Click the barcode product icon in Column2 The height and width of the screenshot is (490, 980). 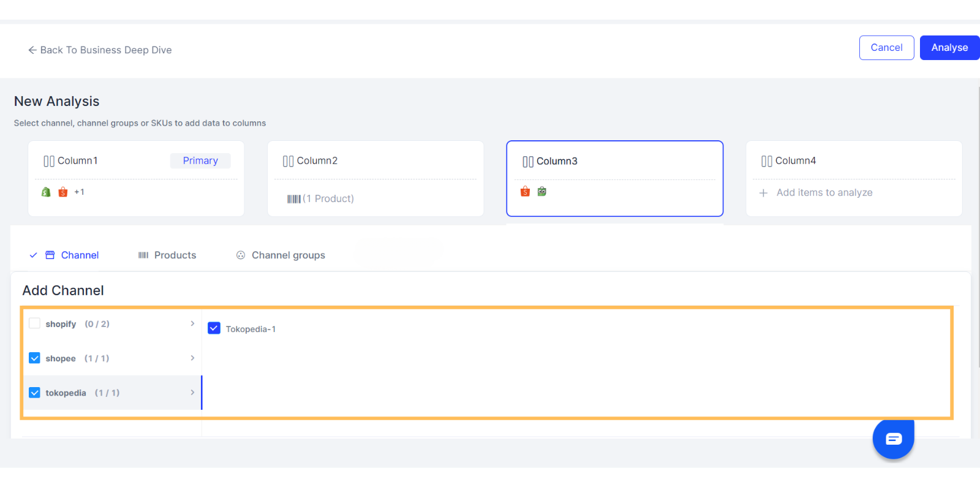point(294,199)
